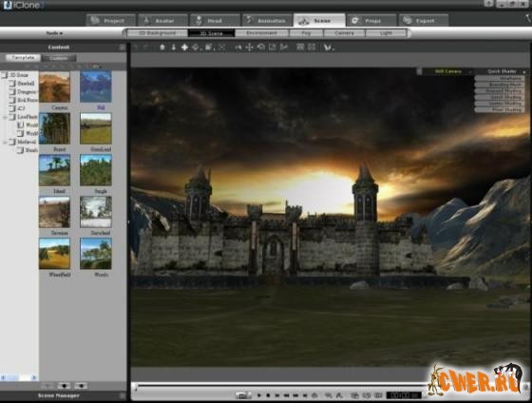The height and width of the screenshot is (403, 532).
Task: Select the Baseball folder in tree
Action: [x=23, y=84]
